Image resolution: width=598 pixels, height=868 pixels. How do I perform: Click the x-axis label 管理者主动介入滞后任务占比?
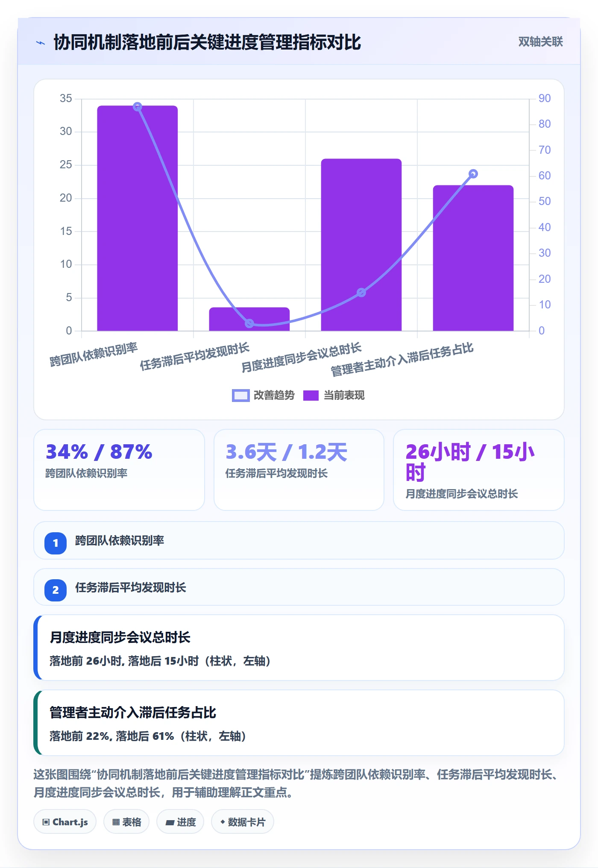(x=402, y=360)
